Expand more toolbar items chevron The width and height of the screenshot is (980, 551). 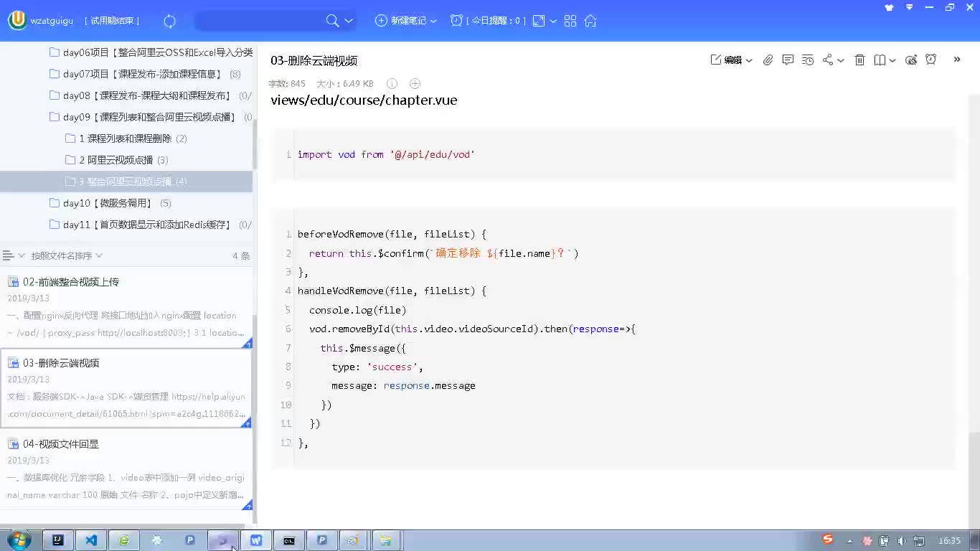point(957,60)
